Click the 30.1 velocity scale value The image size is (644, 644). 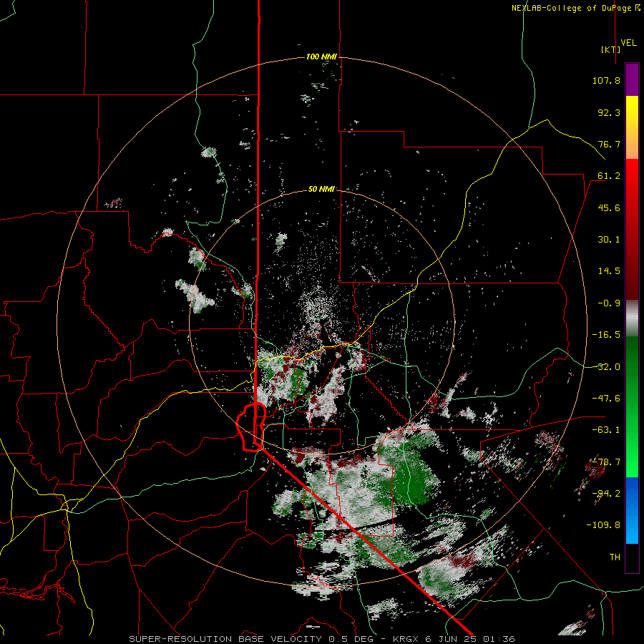[609, 240]
